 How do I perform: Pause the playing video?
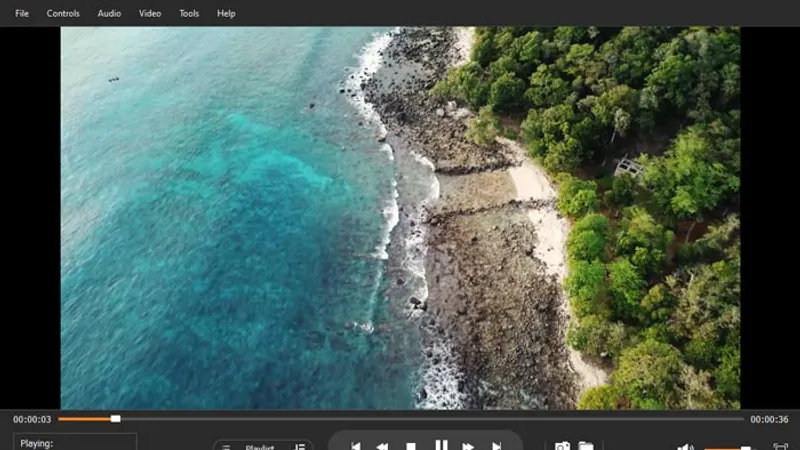pyautogui.click(x=441, y=445)
